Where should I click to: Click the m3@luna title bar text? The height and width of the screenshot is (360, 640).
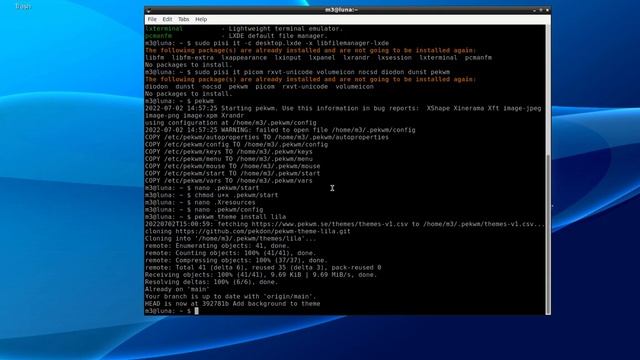(341, 10)
